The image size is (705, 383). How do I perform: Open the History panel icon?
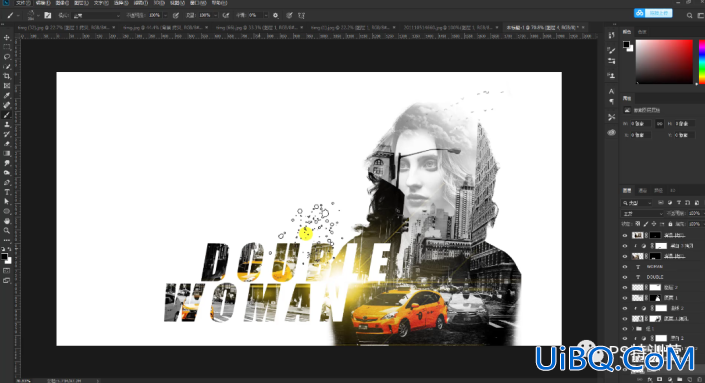611,35
